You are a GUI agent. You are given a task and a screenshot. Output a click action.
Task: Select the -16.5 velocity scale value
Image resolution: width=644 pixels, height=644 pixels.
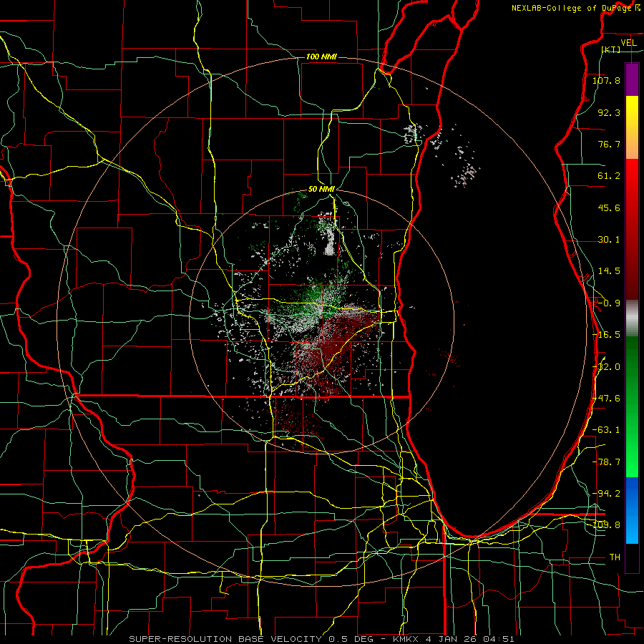[606, 335]
